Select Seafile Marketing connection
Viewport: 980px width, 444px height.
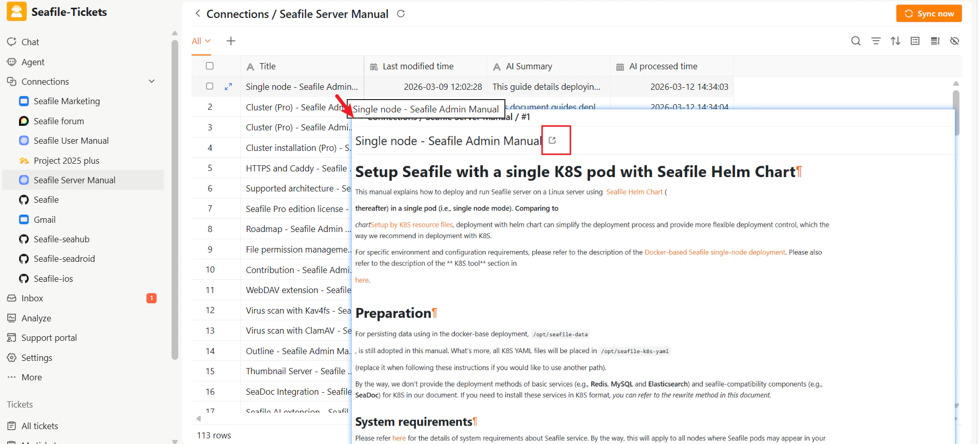(x=67, y=101)
